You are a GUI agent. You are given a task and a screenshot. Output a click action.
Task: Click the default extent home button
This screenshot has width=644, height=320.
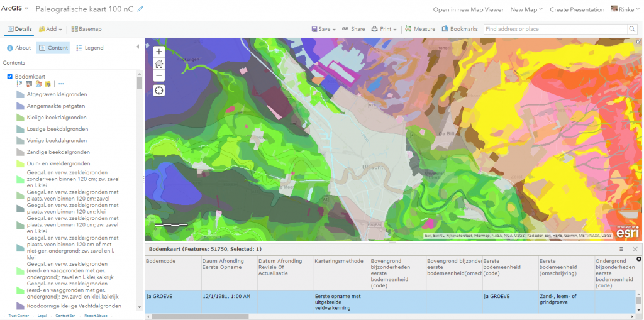(158, 63)
